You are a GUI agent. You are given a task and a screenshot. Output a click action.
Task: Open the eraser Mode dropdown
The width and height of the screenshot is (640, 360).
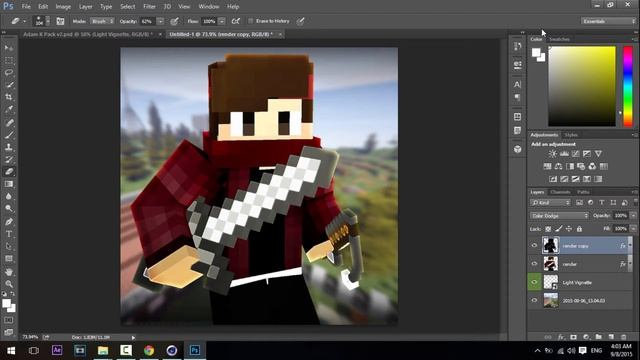(x=102, y=21)
